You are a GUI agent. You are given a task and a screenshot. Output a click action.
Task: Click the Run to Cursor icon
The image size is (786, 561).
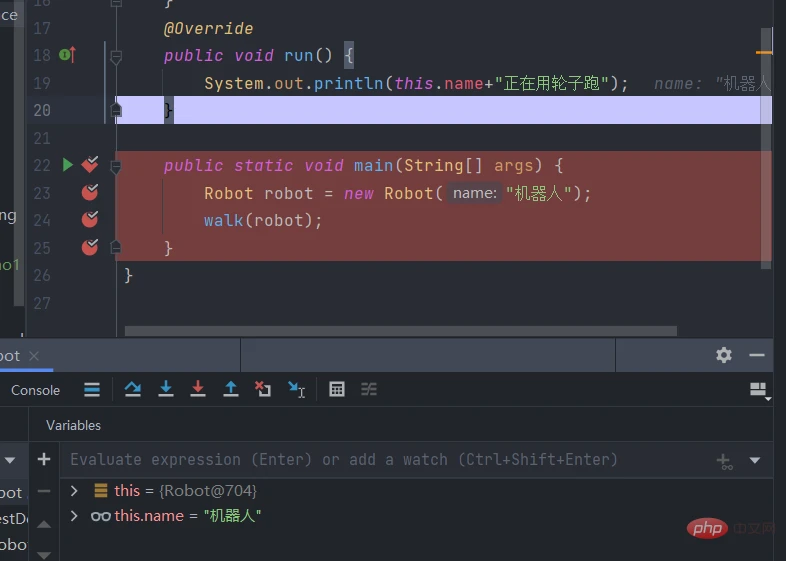pos(297,389)
